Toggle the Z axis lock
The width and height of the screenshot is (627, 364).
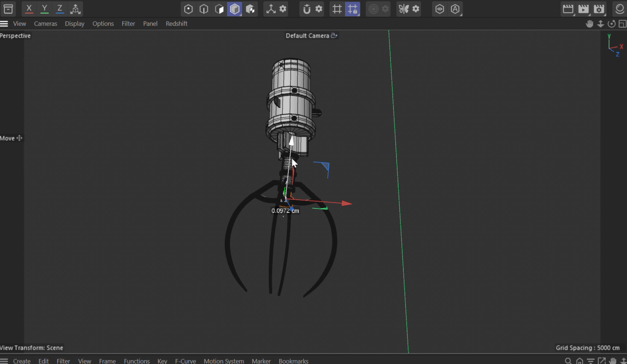coord(60,9)
